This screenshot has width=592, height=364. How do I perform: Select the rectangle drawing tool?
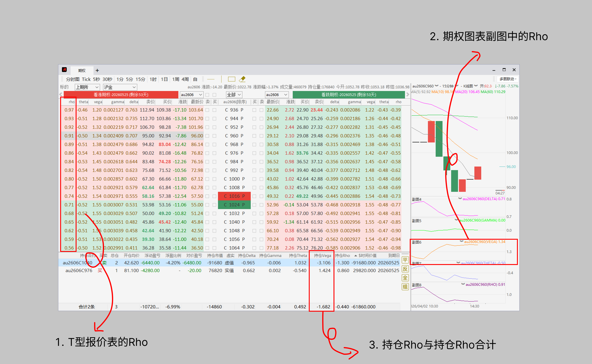(x=231, y=79)
